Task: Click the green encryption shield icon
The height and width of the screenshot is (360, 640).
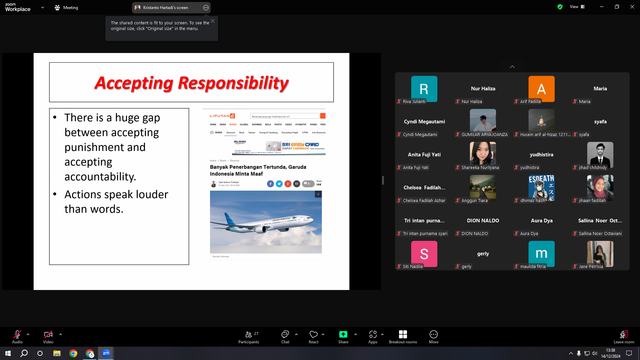Action: pos(560,7)
